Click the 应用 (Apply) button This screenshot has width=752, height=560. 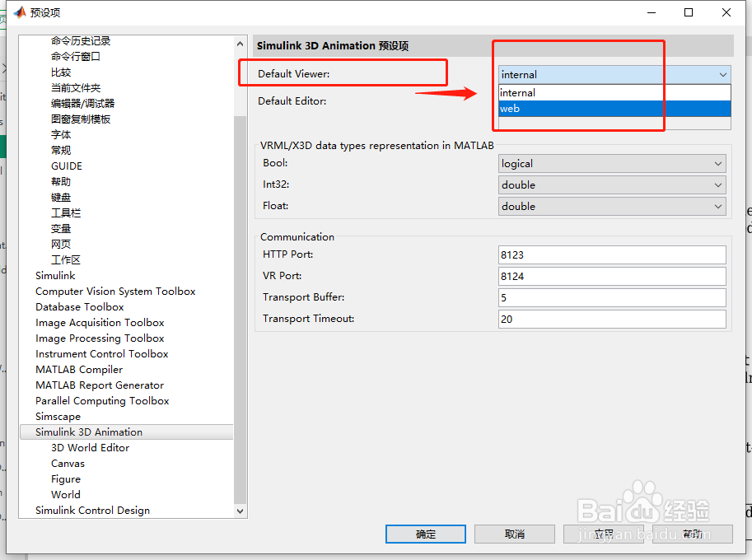[x=604, y=534]
